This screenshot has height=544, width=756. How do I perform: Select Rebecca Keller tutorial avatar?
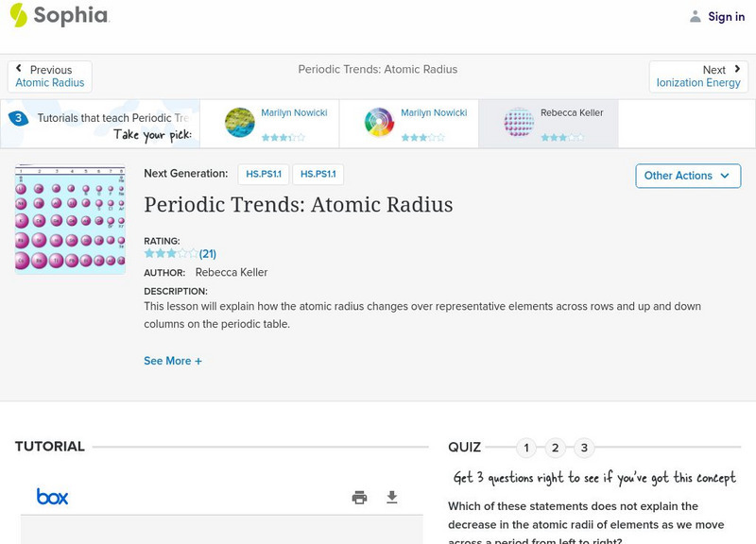tap(519, 123)
